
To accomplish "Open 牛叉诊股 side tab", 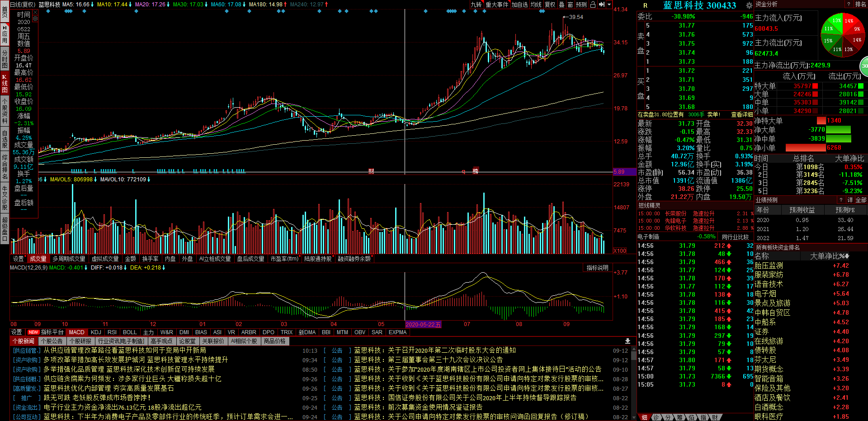I will click(5, 198).
